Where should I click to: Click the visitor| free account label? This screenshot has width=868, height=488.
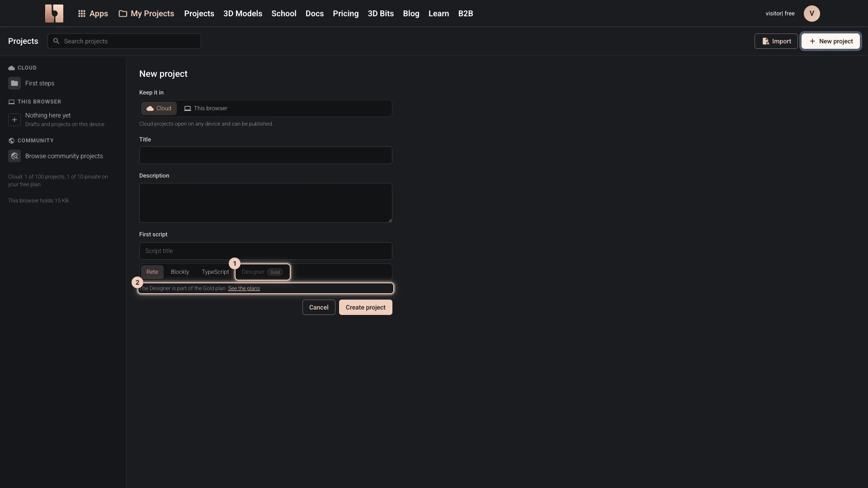780,14
